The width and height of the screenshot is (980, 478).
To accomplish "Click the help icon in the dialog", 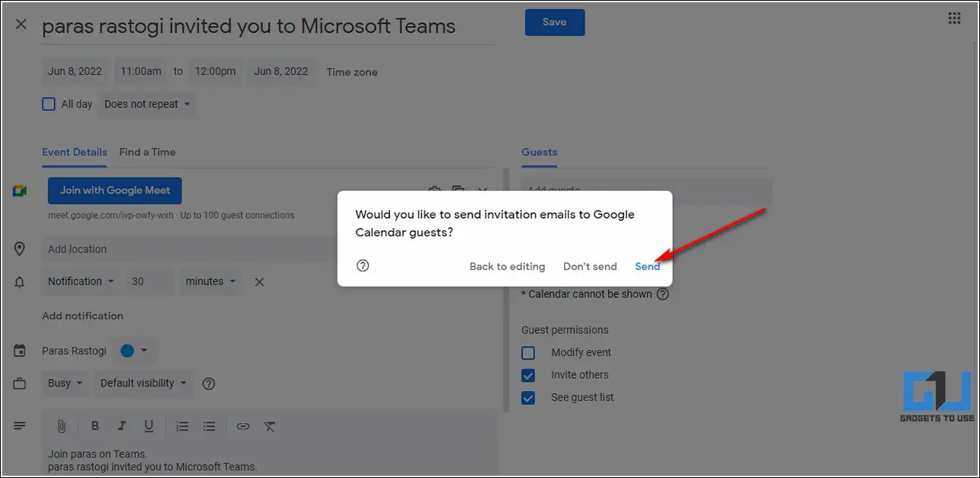I will click(363, 266).
